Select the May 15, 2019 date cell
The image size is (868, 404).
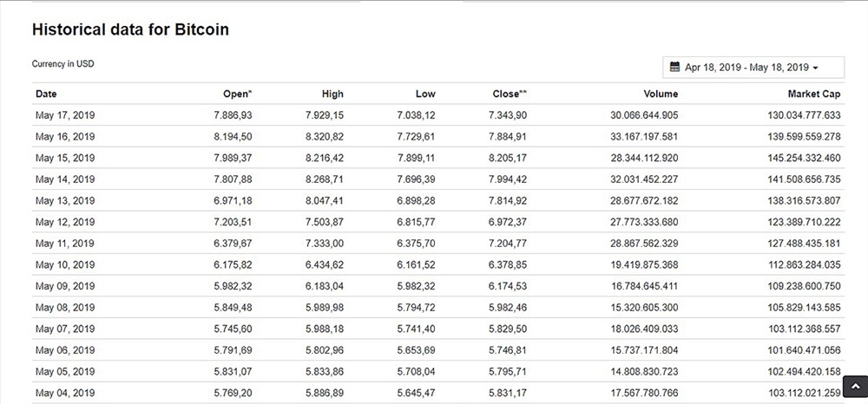click(x=65, y=158)
